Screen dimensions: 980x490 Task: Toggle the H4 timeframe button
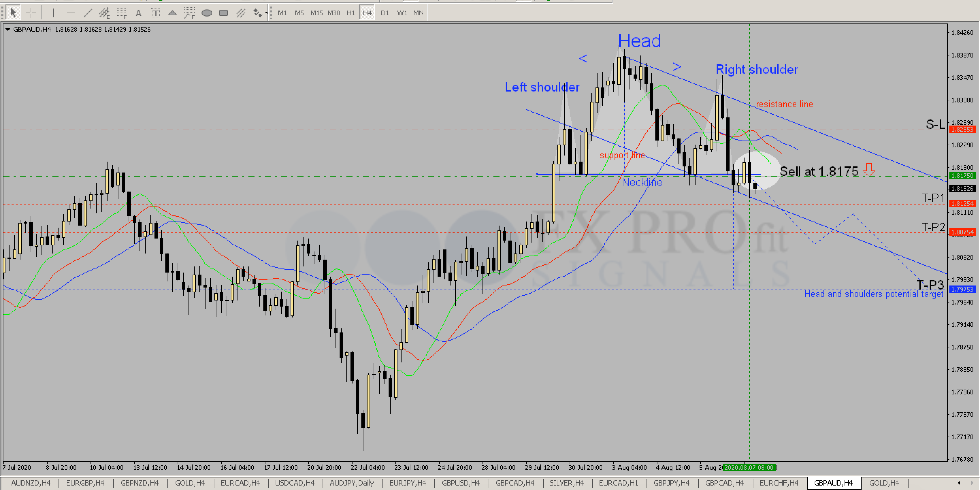click(x=367, y=13)
